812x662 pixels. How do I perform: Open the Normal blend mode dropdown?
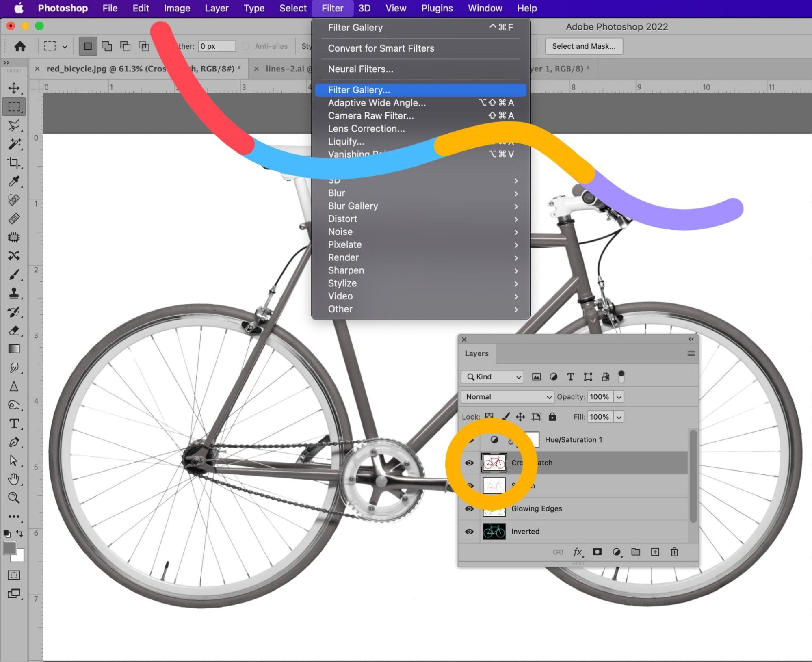coord(507,397)
